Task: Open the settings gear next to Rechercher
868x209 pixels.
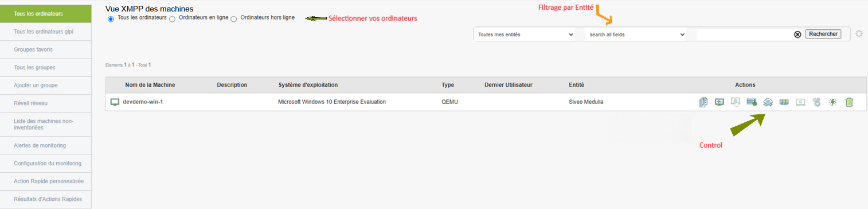Action: pyautogui.click(x=859, y=34)
